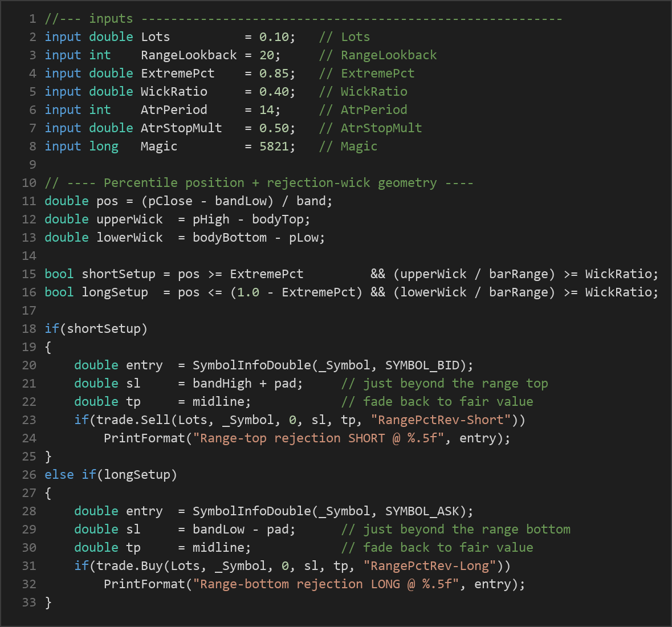Click 'trade.Buy' call on line 31
The width and height of the screenshot is (672, 627).
130,565
